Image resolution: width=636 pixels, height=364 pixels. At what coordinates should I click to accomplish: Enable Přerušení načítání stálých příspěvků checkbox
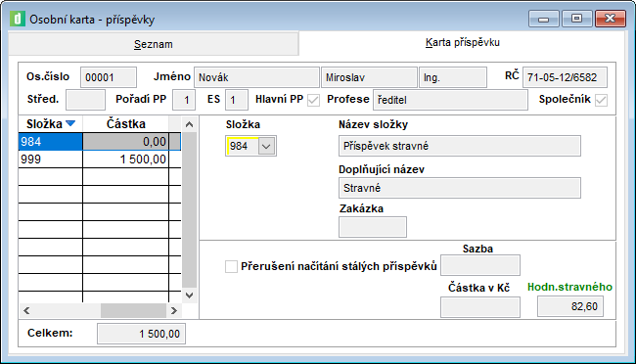(x=231, y=266)
